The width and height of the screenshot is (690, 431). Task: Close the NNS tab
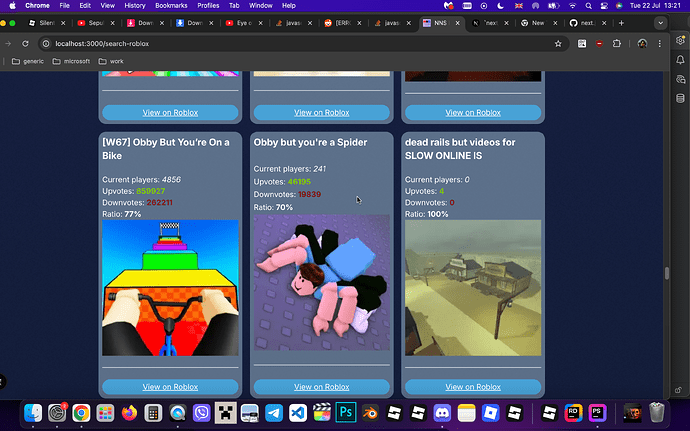click(457, 23)
